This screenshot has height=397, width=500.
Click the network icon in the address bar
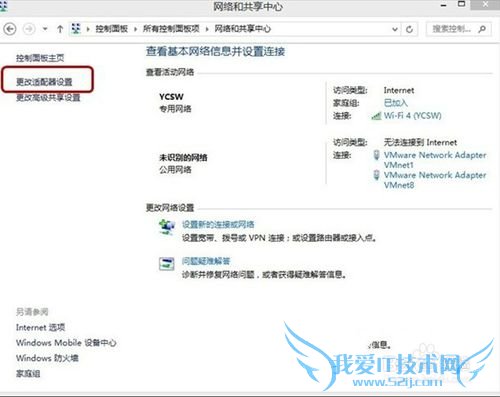(76, 29)
